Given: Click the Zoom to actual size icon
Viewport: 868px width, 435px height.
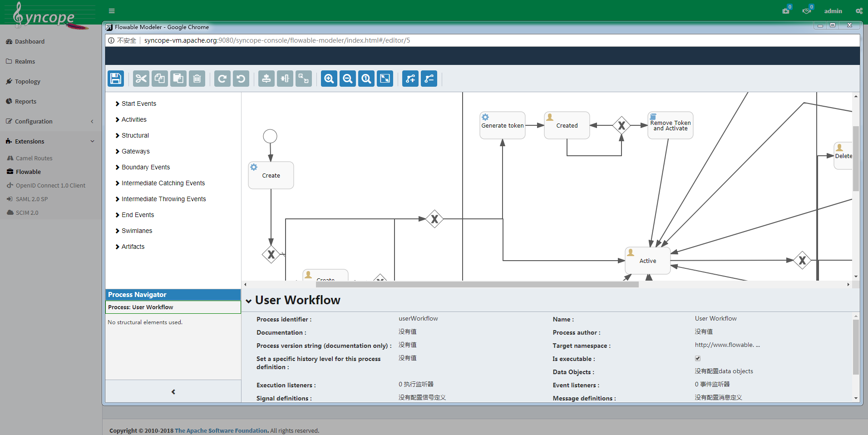Looking at the screenshot, I should pyautogui.click(x=366, y=79).
